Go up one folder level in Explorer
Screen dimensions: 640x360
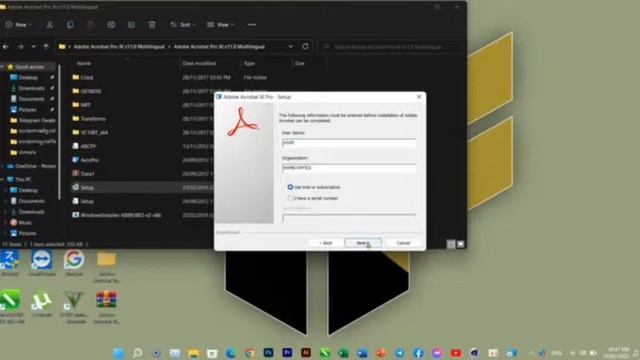click(46, 47)
